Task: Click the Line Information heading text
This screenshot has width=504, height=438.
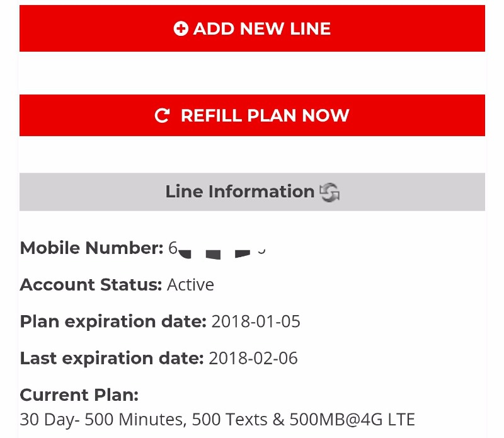Action: point(240,192)
